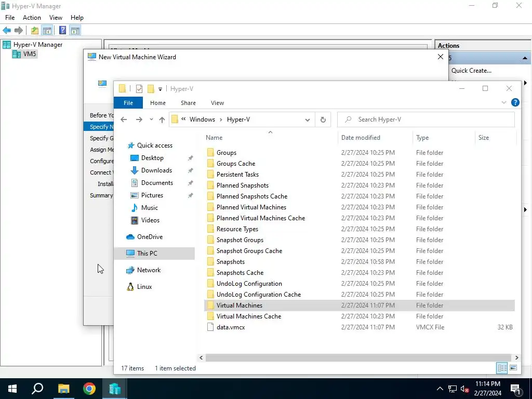Screen dimensions: 532x399
Task: Open the Share tab in Explorer ribbon
Action: (x=188, y=103)
